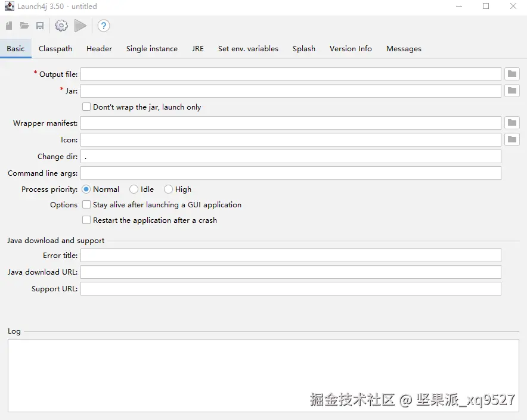Browse for Jar using folder icon
Viewport: 527px width, 420px height.
(x=512, y=91)
